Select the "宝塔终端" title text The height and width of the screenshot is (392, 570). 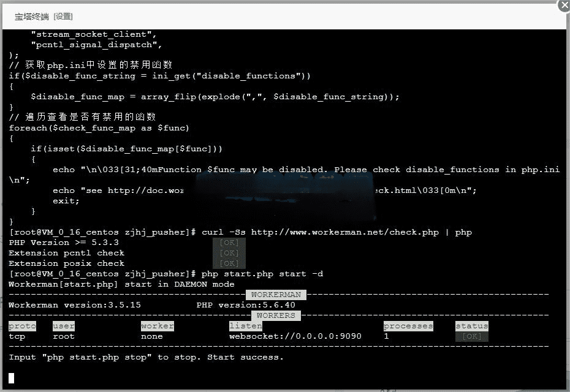click(x=32, y=17)
